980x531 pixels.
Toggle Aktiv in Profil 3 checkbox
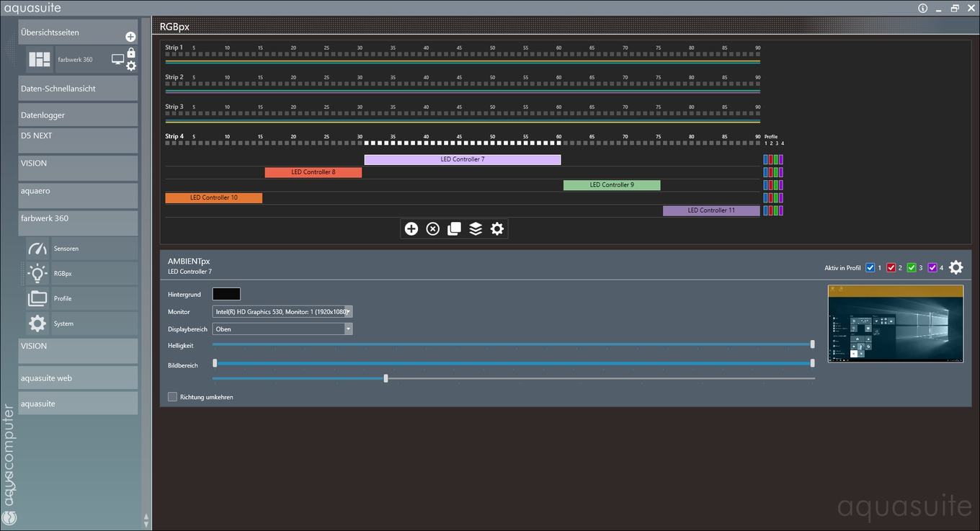(912, 268)
